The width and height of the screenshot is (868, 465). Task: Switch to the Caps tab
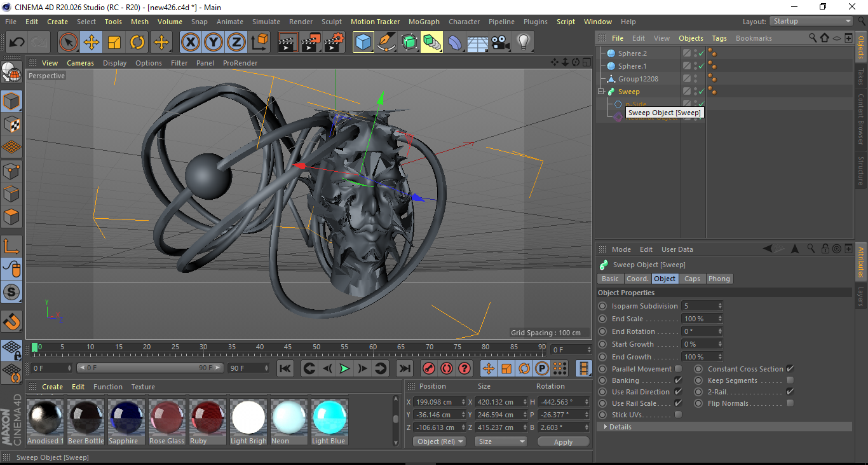pos(692,279)
